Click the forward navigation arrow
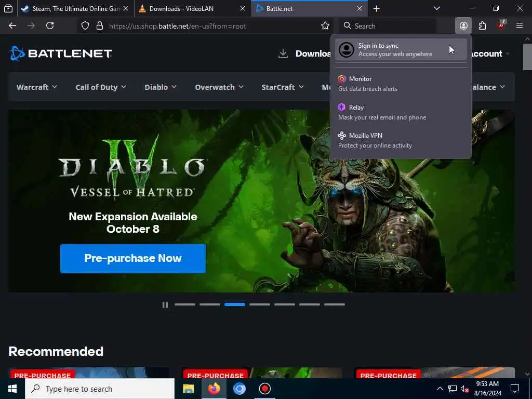This screenshot has height=399, width=532. (31, 26)
